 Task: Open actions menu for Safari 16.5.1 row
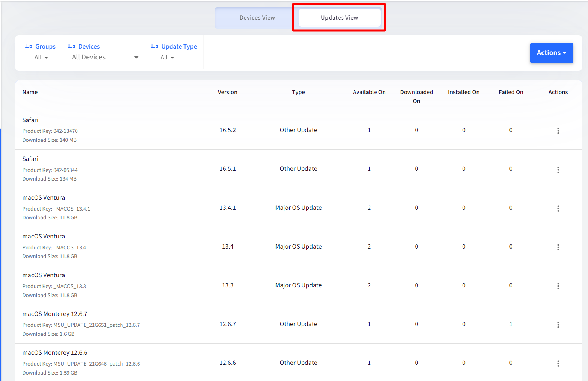[558, 170]
